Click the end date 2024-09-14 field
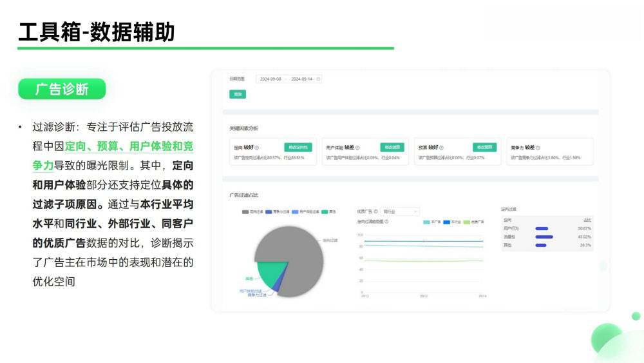Screen dimensions: 644x363 click(302, 79)
